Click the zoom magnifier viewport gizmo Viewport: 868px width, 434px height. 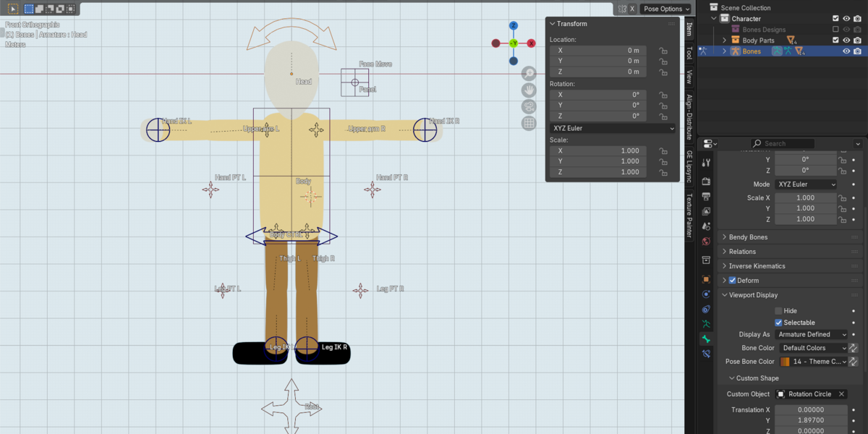click(529, 73)
